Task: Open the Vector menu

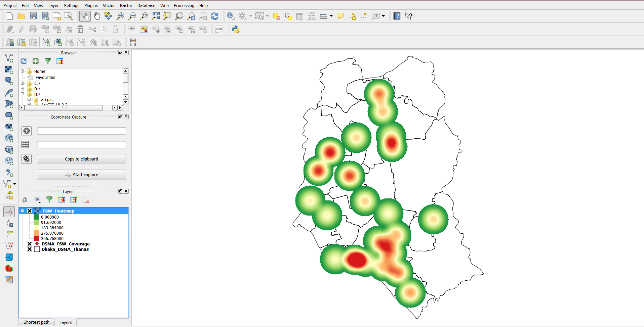Action: 109,5
